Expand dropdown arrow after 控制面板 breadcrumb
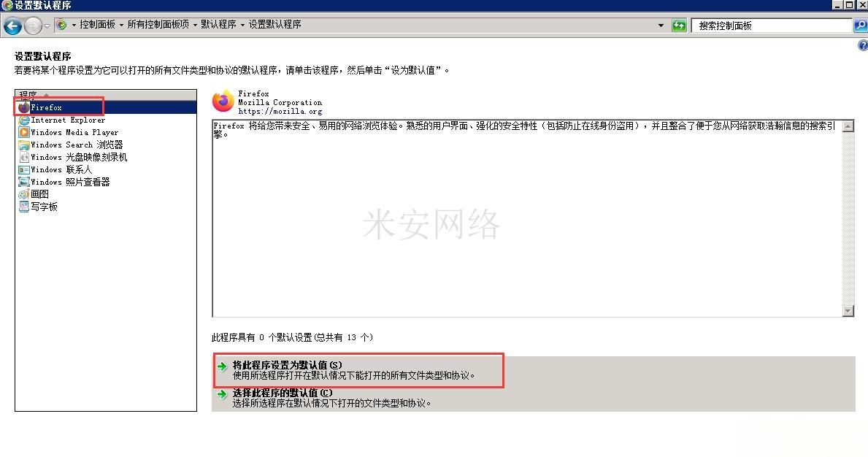The width and height of the screenshot is (868, 457). click(121, 25)
